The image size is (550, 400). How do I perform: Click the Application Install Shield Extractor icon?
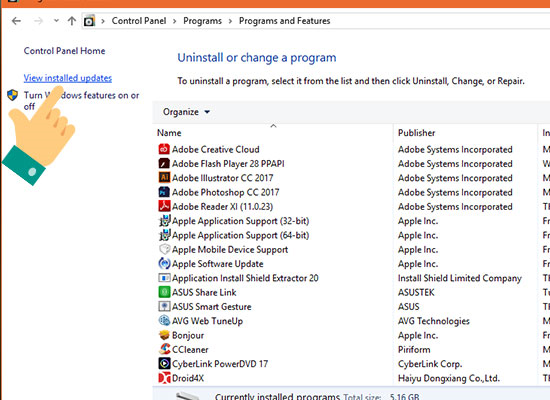tap(164, 278)
